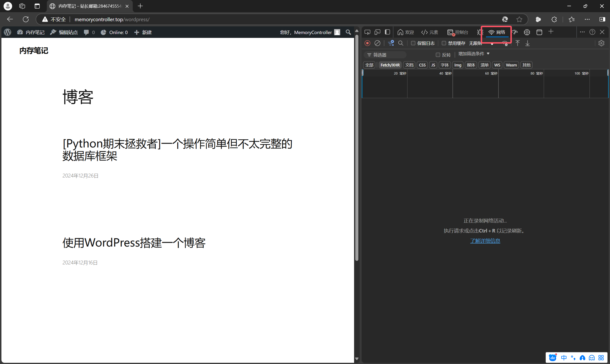Filter requests by 字体 fonts
Screen dimensions: 610x364
pos(444,65)
